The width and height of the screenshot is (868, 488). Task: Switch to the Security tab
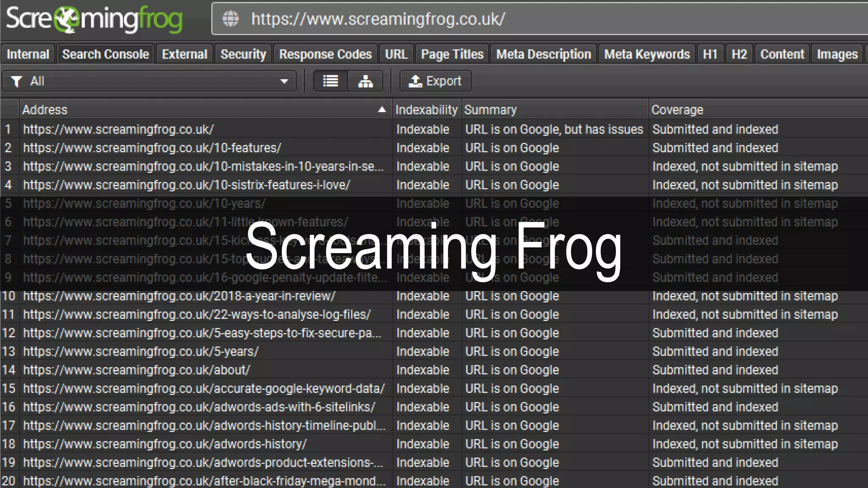click(243, 54)
